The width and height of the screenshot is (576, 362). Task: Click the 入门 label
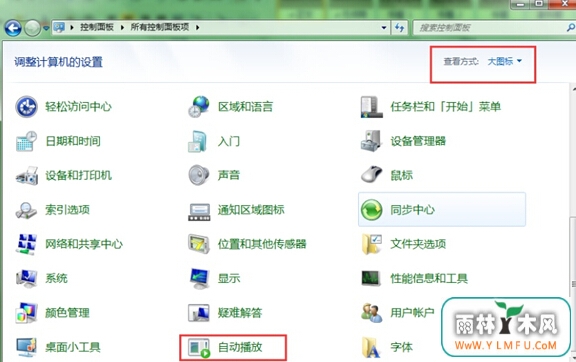click(228, 141)
